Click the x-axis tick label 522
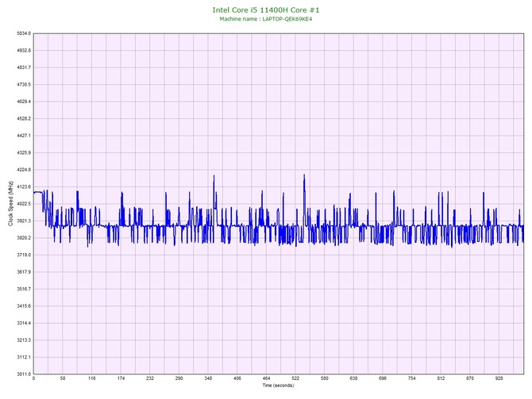The image size is (532, 399). (x=295, y=378)
